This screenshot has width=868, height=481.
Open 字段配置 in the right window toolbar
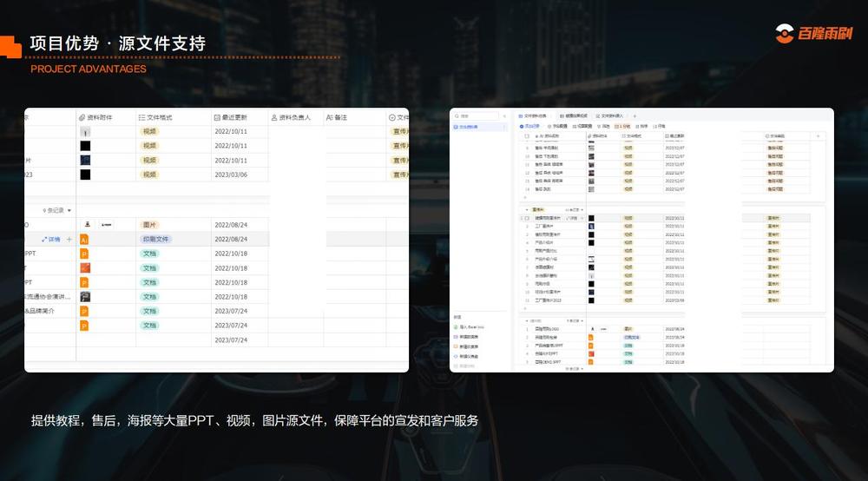pos(557,126)
